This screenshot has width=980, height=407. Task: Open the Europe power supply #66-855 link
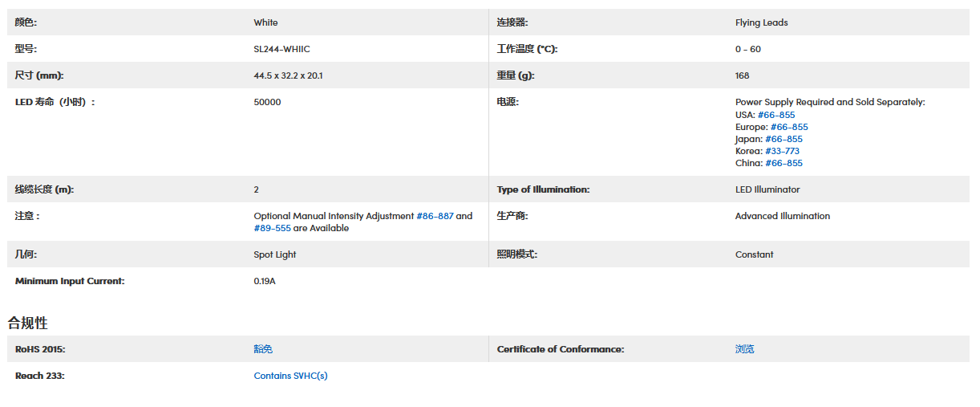click(x=789, y=127)
